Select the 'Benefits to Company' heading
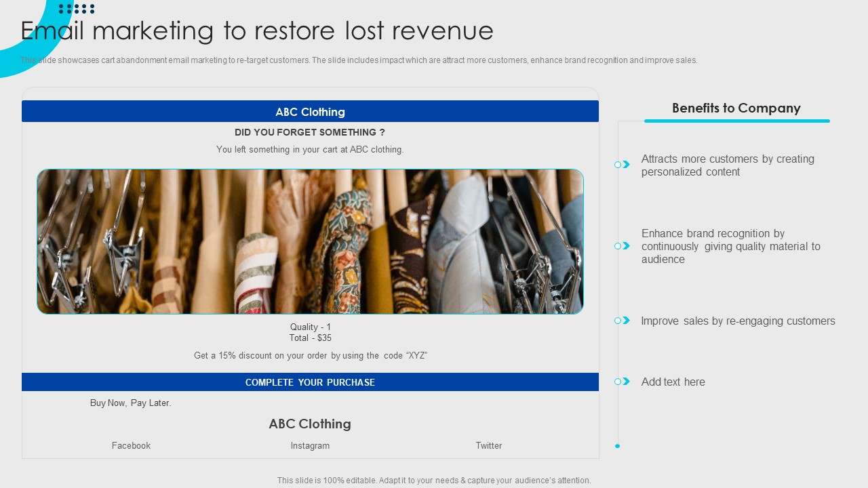This screenshot has height=488, width=868. point(736,108)
